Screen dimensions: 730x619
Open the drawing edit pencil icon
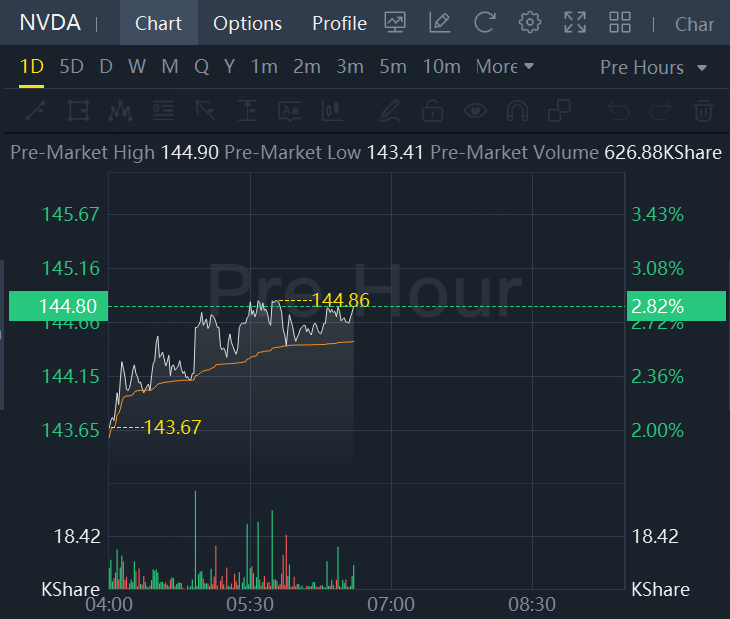click(x=439, y=22)
